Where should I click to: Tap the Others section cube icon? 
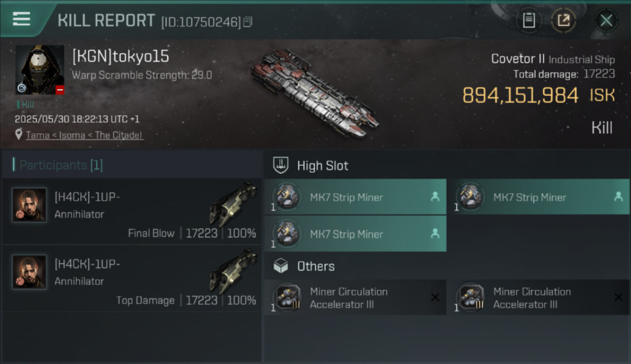(x=281, y=266)
